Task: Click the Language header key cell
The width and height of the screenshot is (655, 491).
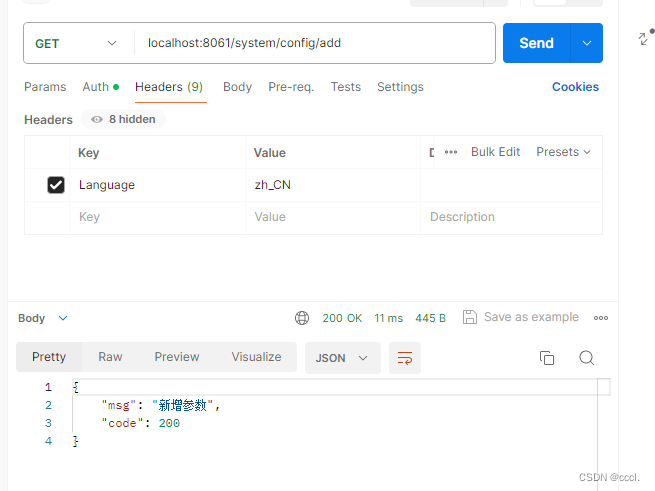Action: tap(157, 185)
